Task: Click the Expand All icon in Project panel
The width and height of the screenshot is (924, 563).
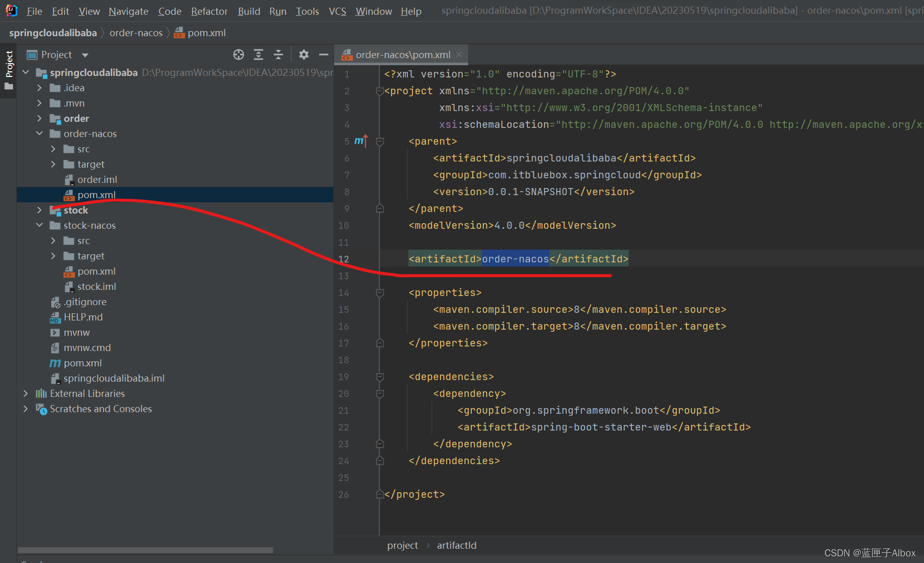Action: pyautogui.click(x=259, y=55)
